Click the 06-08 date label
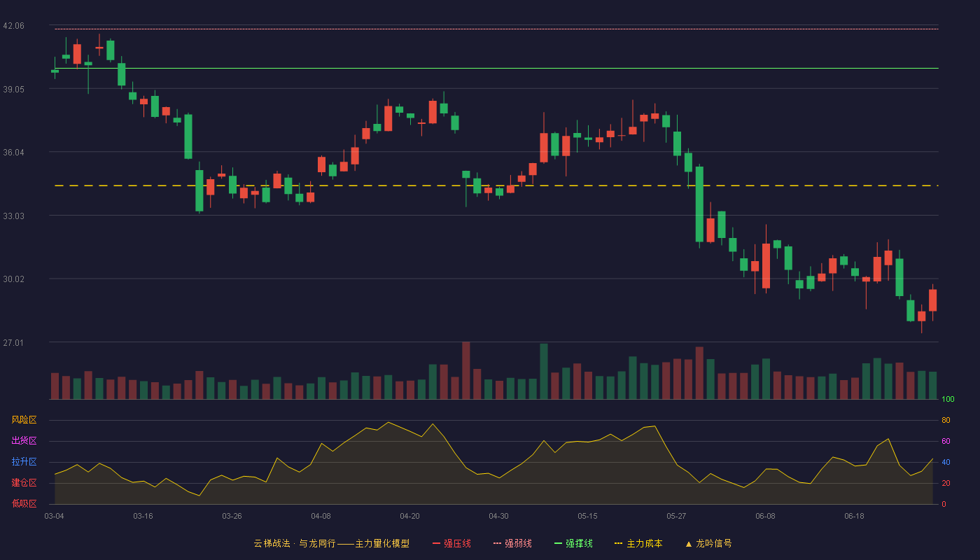The height and width of the screenshot is (560, 980). pyautogui.click(x=765, y=516)
